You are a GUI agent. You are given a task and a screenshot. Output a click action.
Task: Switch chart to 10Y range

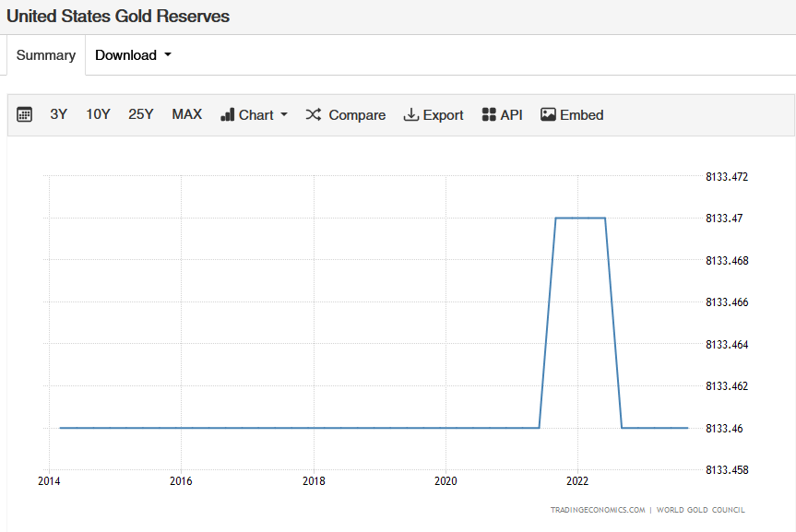[x=98, y=114]
